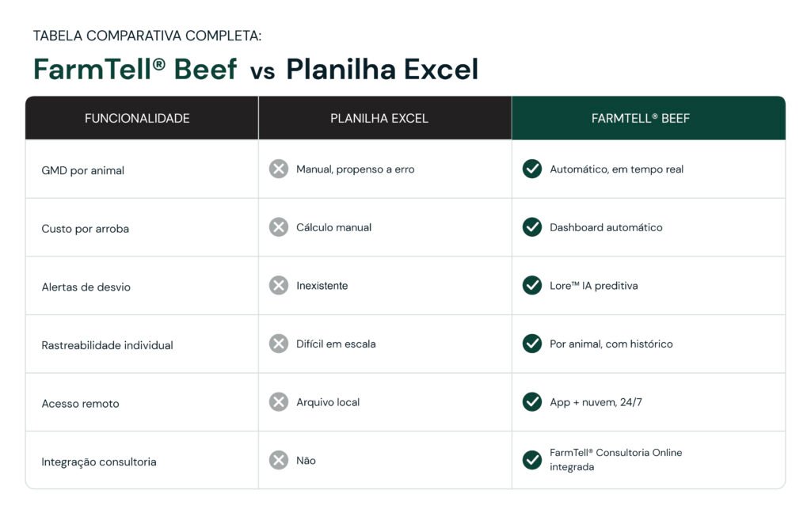Click the X icon next to Cálculo manual
Viewport: 811px width, 532px height.
(x=278, y=227)
